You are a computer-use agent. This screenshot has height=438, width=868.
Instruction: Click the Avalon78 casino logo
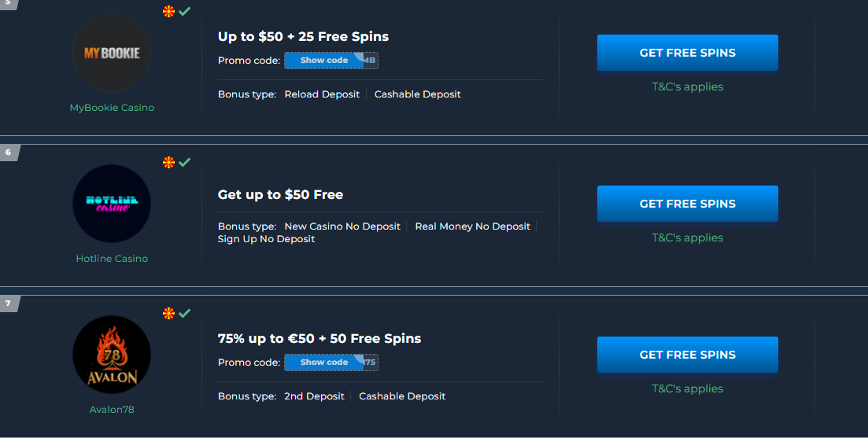(x=112, y=355)
